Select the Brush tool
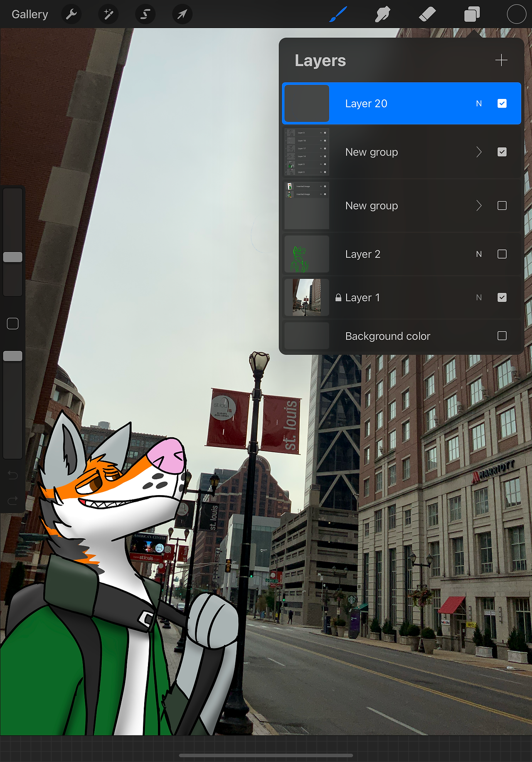Screen dimensions: 532x762 coord(338,15)
